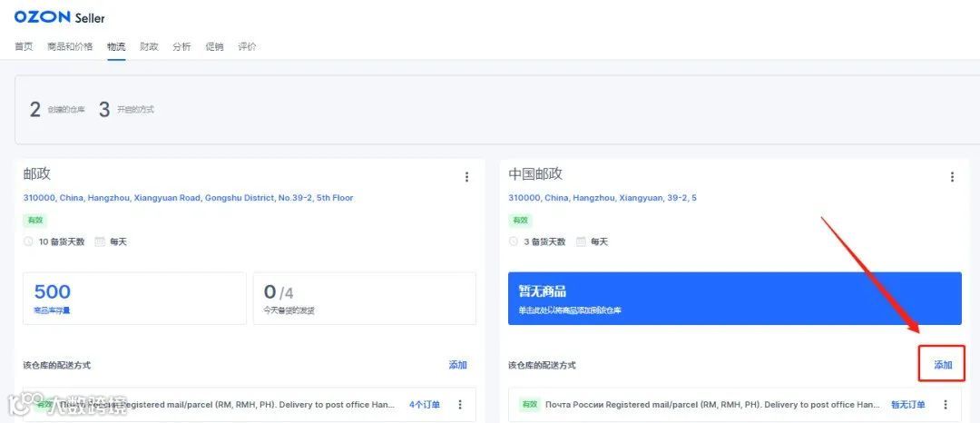The width and height of the screenshot is (980, 423).
Task: Click the 0/4 今天备货的发货 card
Action: tap(365, 298)
